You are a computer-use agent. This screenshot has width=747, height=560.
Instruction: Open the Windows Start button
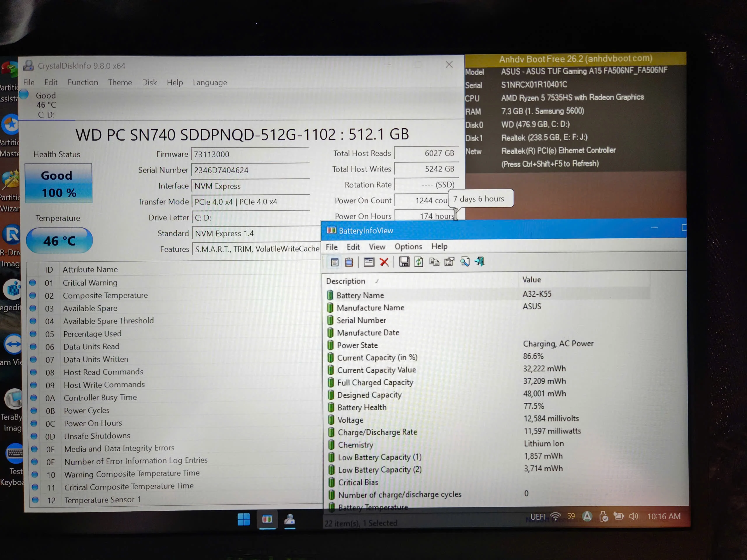pyautogui.click(x=243, y=519)
